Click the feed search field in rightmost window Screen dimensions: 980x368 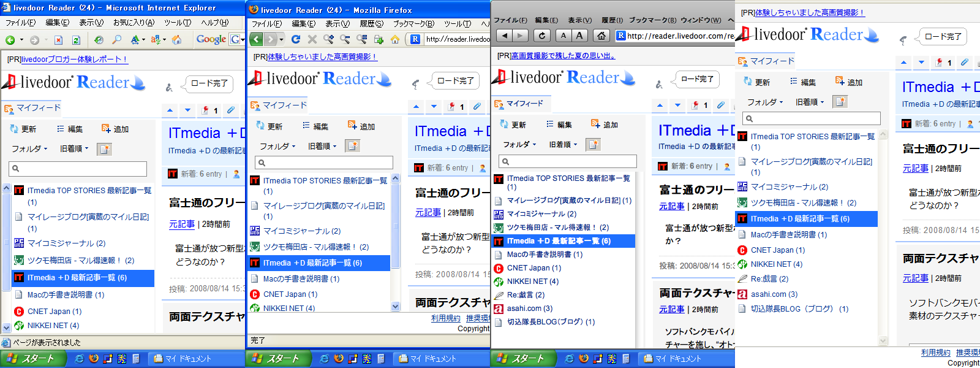click(x=812, y=118)
